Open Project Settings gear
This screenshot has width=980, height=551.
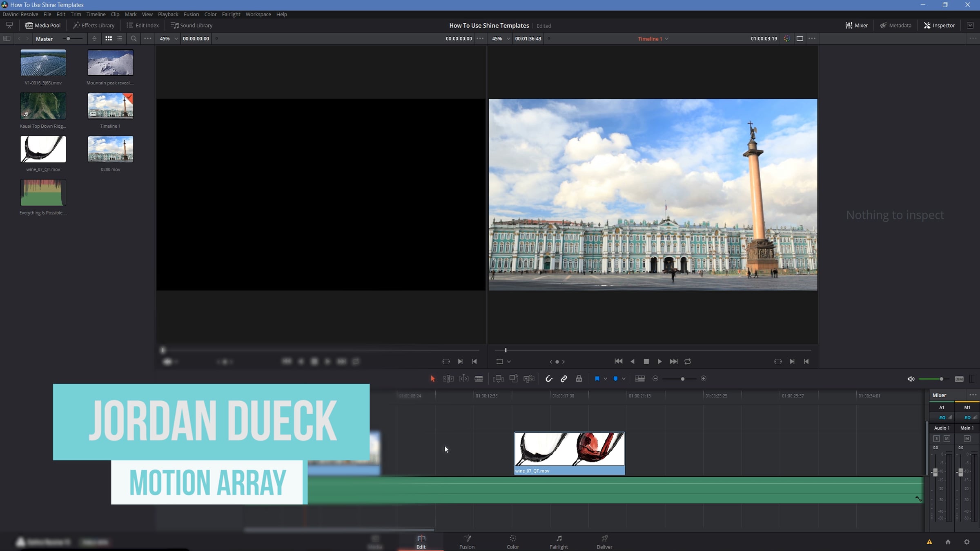pyautogui.click(x=967, y=542)
